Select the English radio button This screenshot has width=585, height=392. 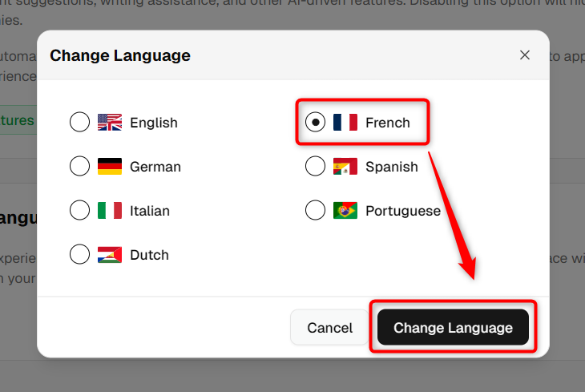(x=79, y=122)
